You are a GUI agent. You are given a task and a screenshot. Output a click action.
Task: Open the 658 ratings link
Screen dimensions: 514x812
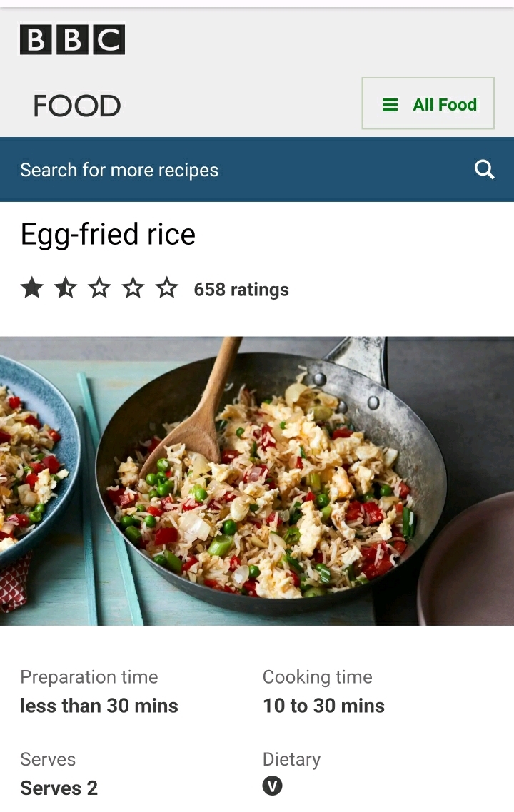point(241,290)
